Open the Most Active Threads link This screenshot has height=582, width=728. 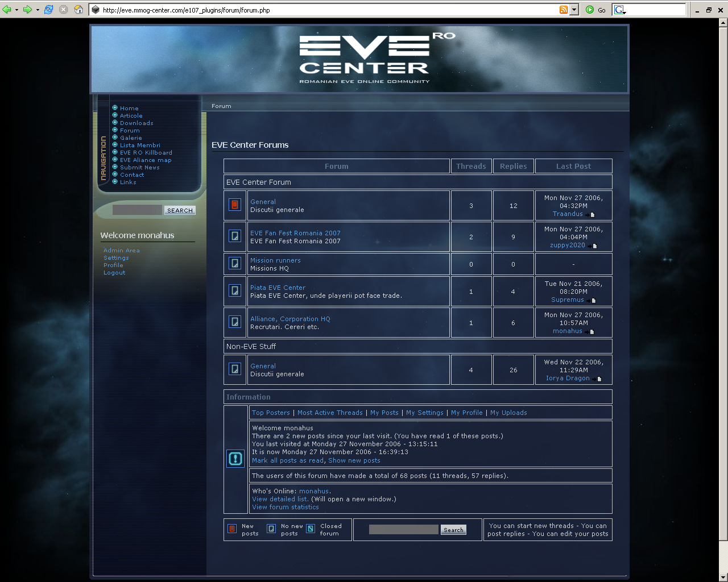coord(330,413)
